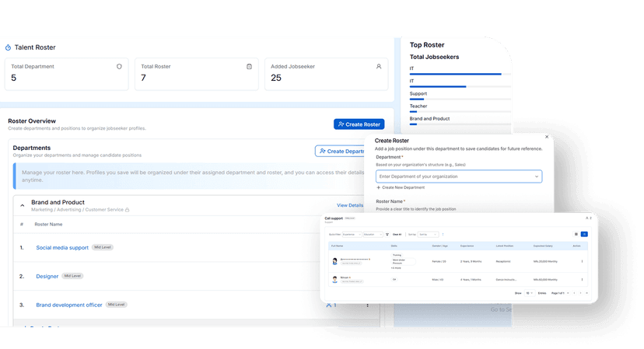Click the Mid Level badge beside Designer

[x=72, y=276]
